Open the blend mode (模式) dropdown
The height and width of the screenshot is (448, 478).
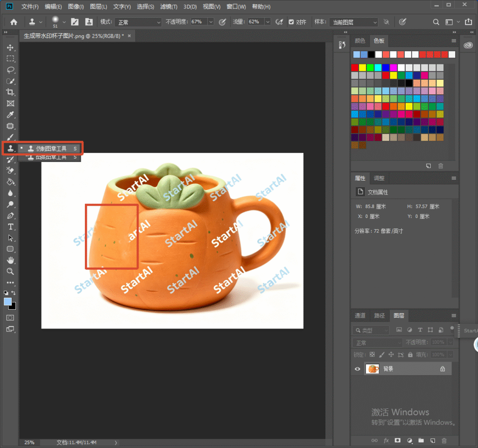(138, 22)
